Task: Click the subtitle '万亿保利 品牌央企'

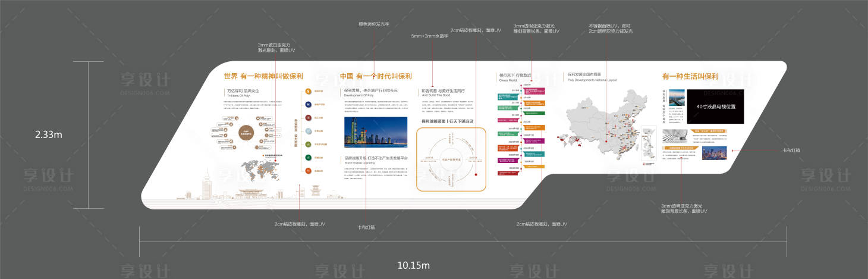Action: 243,91
